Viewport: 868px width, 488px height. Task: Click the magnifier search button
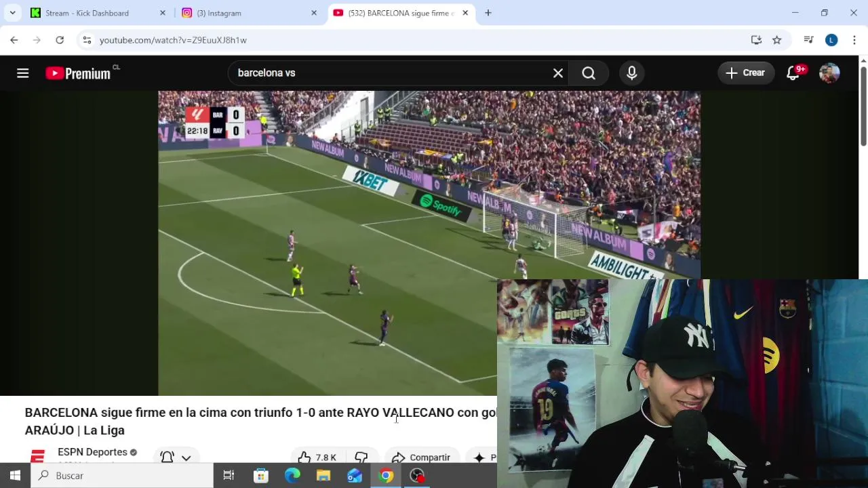pyautogui.click(x=589, y=73)
